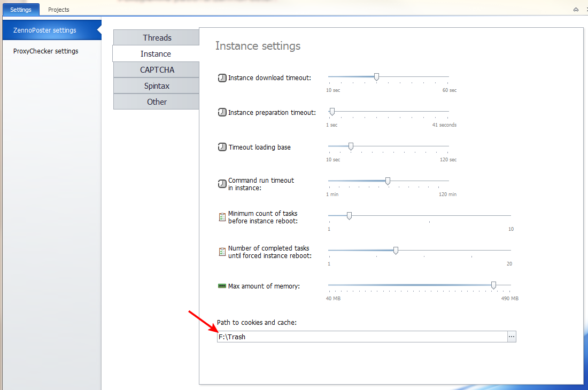Open the Settings tab
588x390 pixels.
21,10
